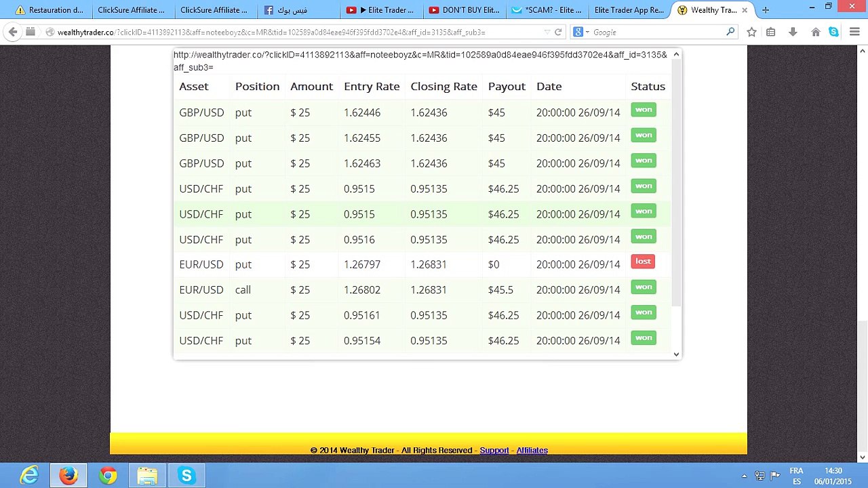Open File Explorer from the taskbar

[147, 476]
